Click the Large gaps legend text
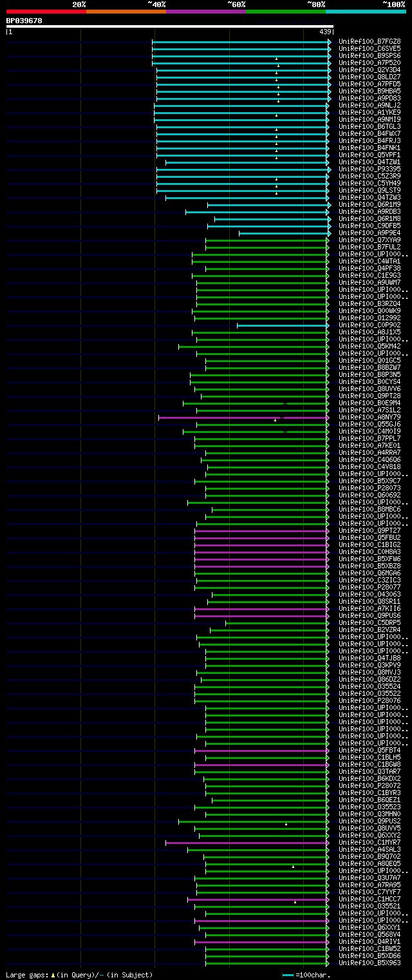 (80, 975)
